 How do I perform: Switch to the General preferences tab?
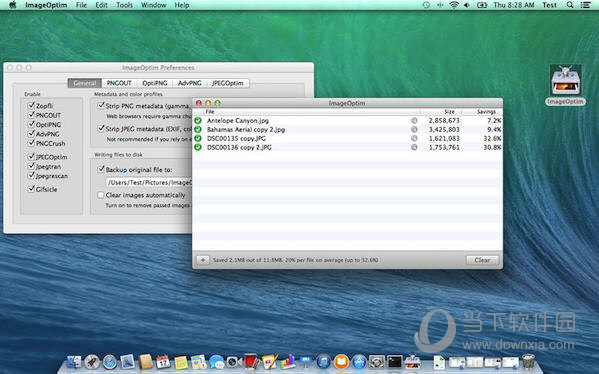point(85,83)
